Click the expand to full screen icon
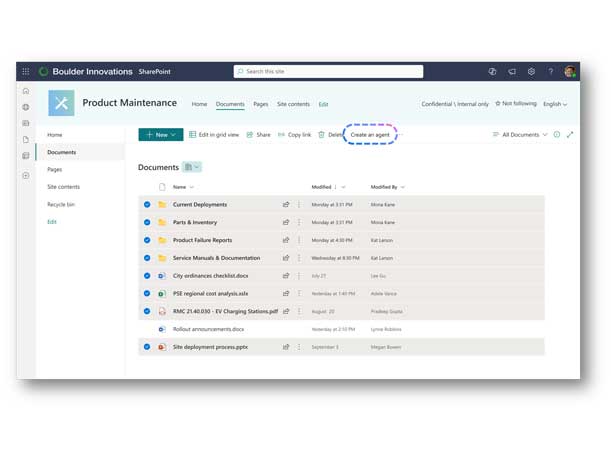The height and width of the screenshot is (457, 611). point(570,134)
